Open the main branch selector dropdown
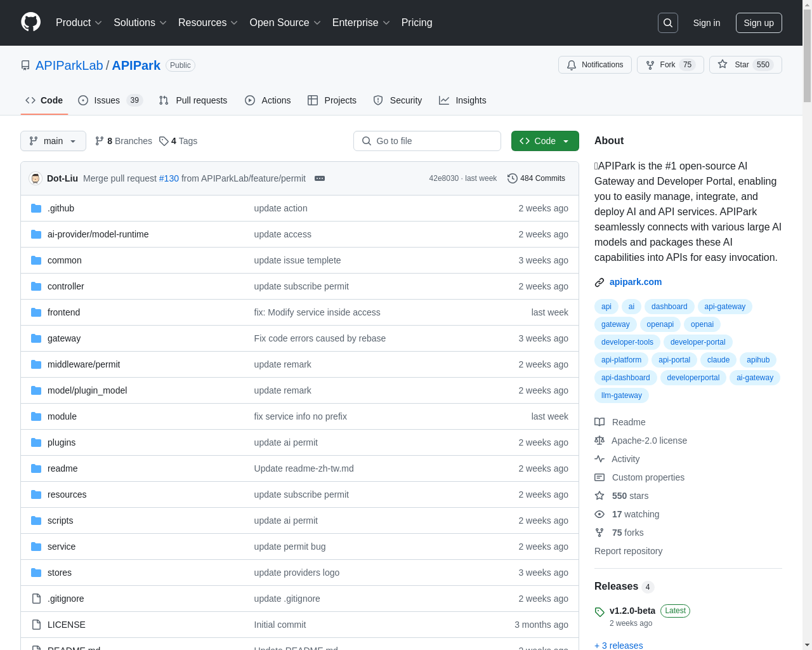The height and width of the screenshot is (650, 812). pos(53,141)
